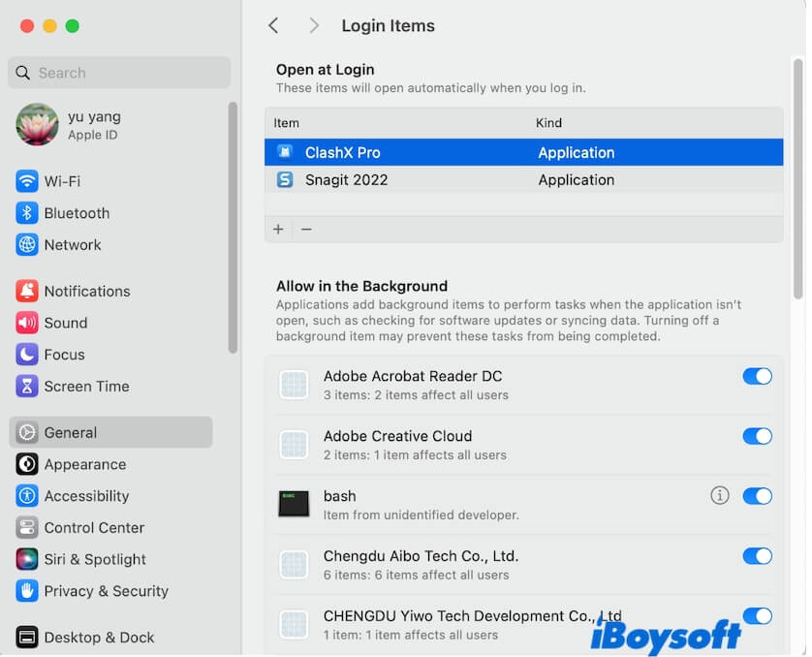Click the forward chevron in the header
812x657 pixels.
[313, 26]
